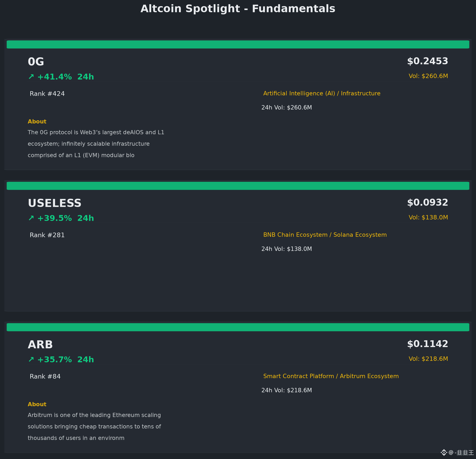Click Rank #424 label
Viewport: 476px width, 459px height.
point(47,94)
